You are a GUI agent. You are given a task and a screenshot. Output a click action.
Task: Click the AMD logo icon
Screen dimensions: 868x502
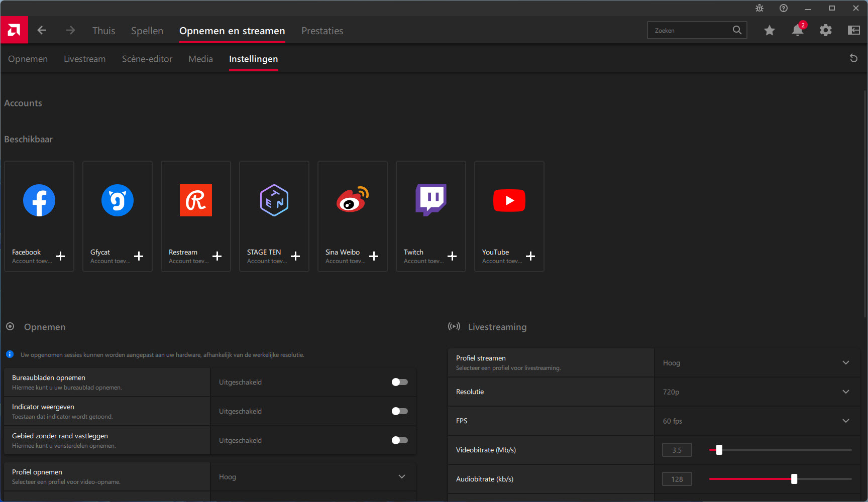pos(14,30)
